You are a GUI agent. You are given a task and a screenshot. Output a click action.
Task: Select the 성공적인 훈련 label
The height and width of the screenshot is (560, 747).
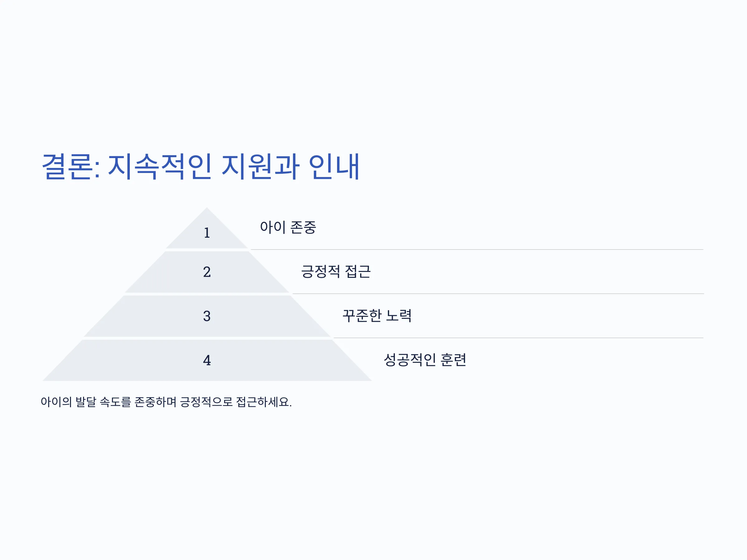[425, 360]
